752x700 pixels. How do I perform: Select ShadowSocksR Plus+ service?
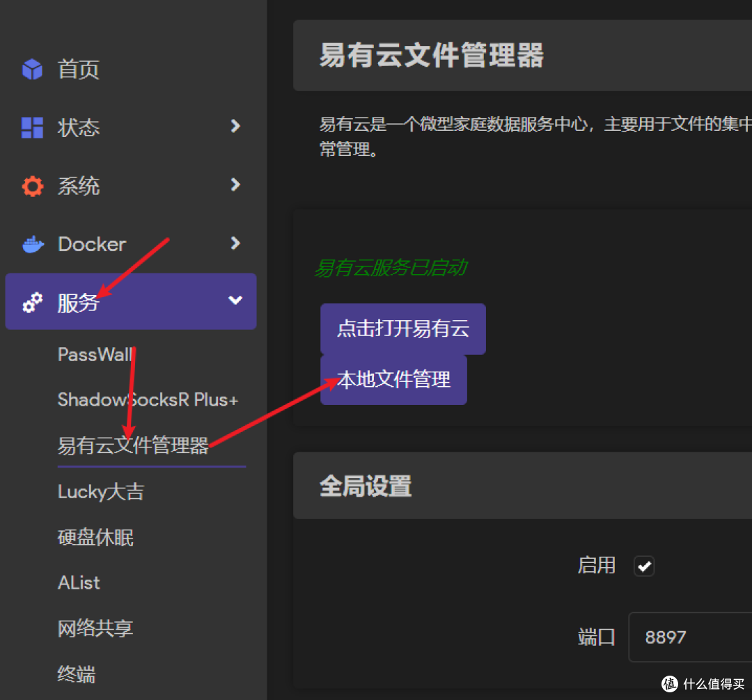point(148,399)
